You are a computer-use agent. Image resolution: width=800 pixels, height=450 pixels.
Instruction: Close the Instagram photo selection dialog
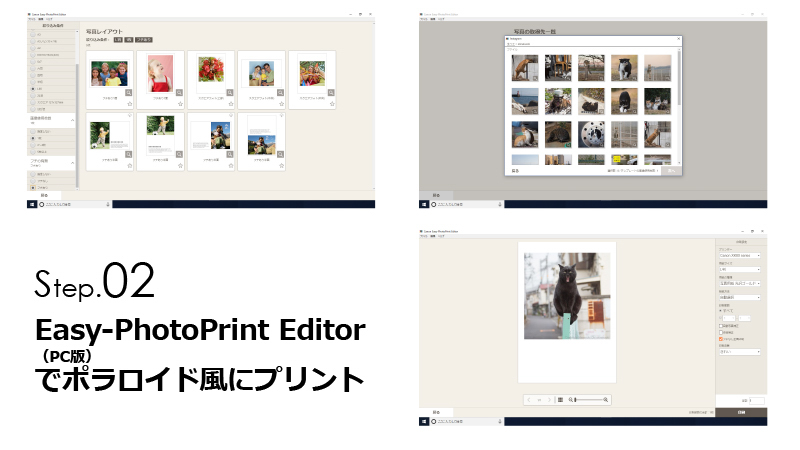678,39
